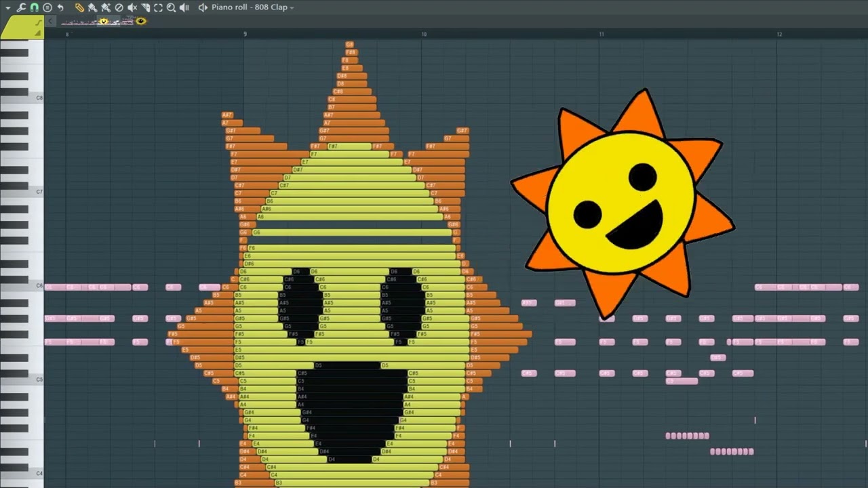The height and width of the screenshot is (488, 868).
Task: Click the C5 key on piano keyboard
Action: pyautogui.click(x=22, y=380)
